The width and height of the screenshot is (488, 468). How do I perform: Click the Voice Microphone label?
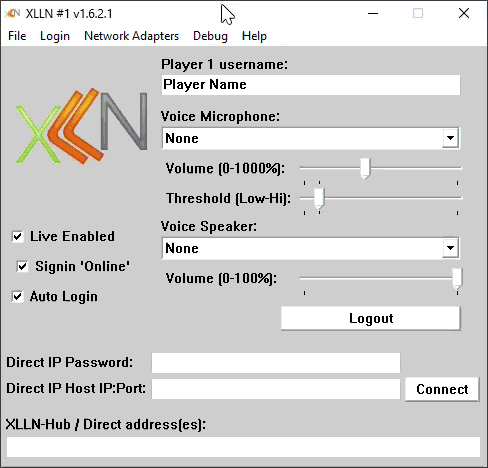220,117
